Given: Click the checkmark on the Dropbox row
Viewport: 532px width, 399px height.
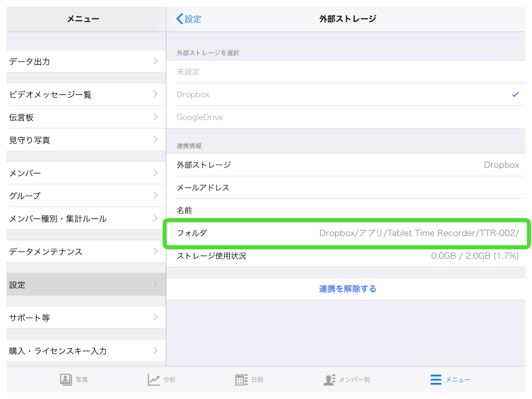Looking at the screenshot, I should tap(515, 94).
